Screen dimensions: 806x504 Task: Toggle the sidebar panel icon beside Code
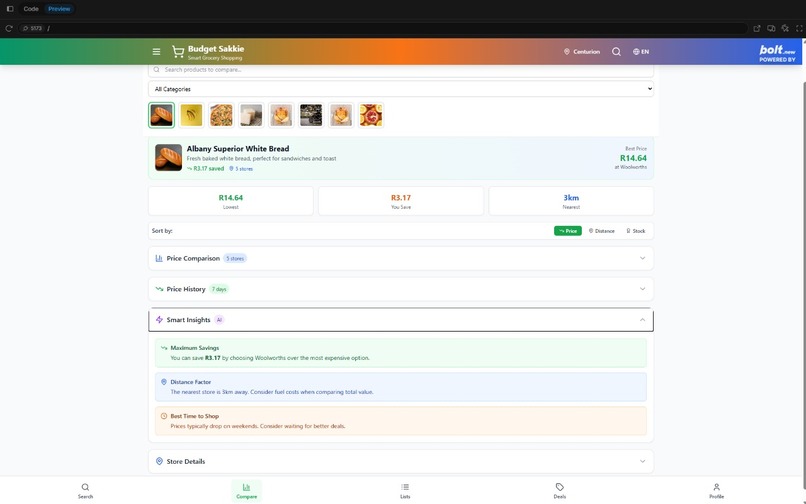point(10,9)
